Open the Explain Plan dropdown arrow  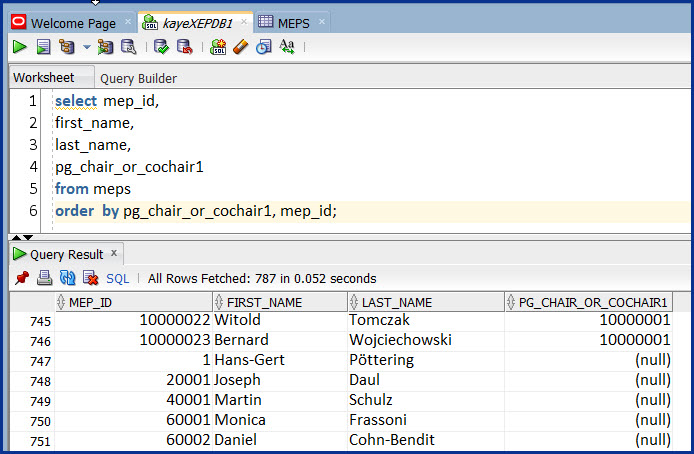click(87, 47)
